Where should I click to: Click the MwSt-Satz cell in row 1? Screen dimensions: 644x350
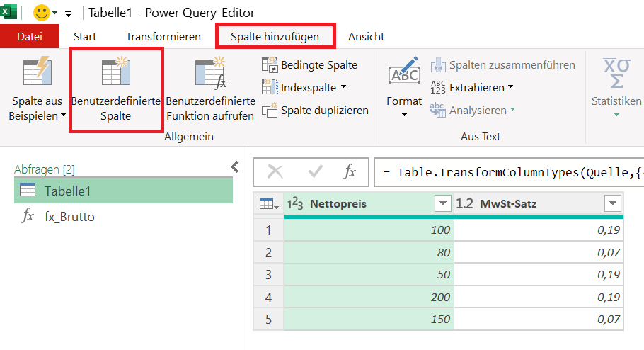pyautogui.click(x=539, y=230)
